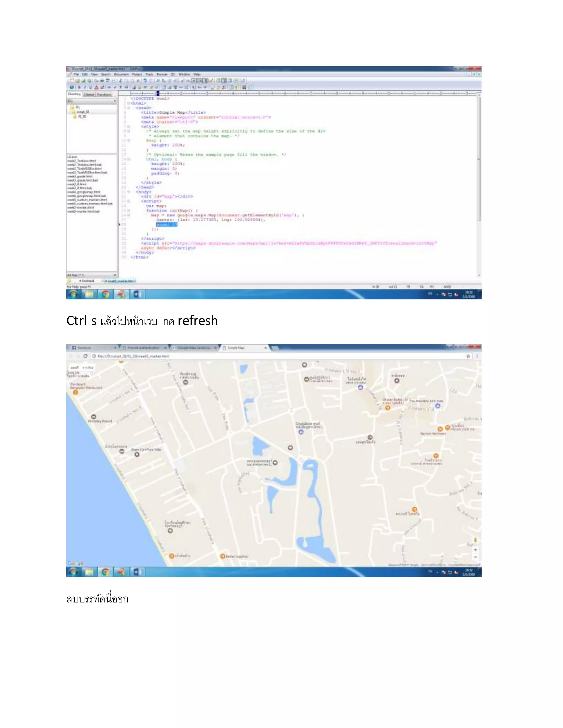The image size is (563, 728).
Task: Click the Italic HTML toolbar icon
Action: [x=85, y=87]
